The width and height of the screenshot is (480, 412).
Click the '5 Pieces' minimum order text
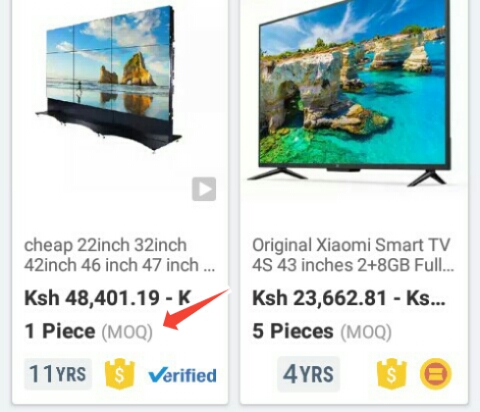click(293, 331)
